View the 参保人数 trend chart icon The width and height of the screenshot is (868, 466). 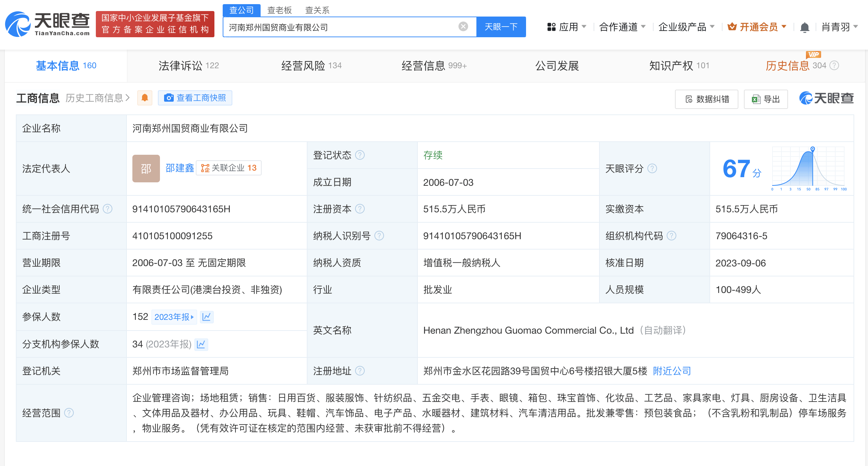coord(206,317)
